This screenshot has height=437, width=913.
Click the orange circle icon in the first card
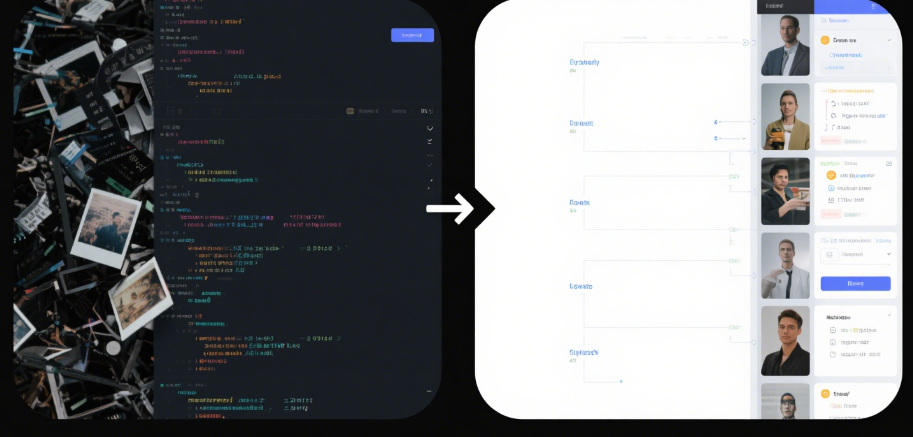click(825, 41)
